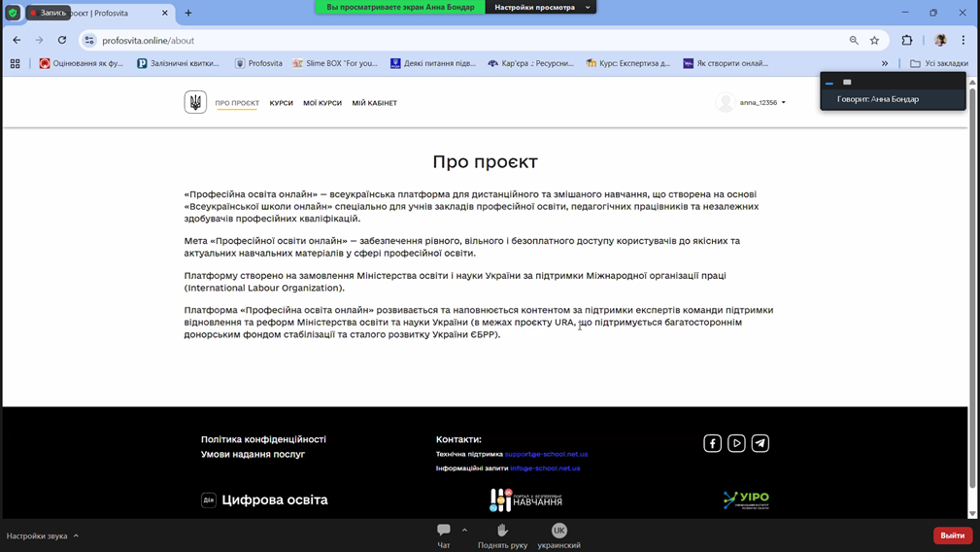
Task: Click the red Выйти leave button
Action: (952, 535)
